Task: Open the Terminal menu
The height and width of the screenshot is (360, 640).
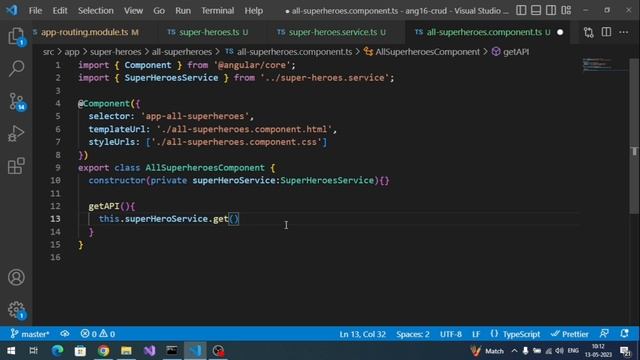Action: pos(217,11)
